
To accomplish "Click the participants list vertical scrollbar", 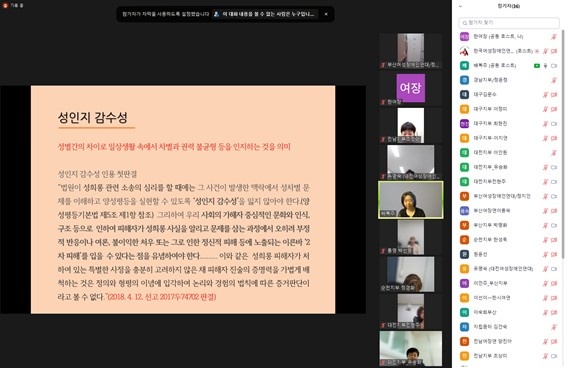I will [x=563, y=145].
